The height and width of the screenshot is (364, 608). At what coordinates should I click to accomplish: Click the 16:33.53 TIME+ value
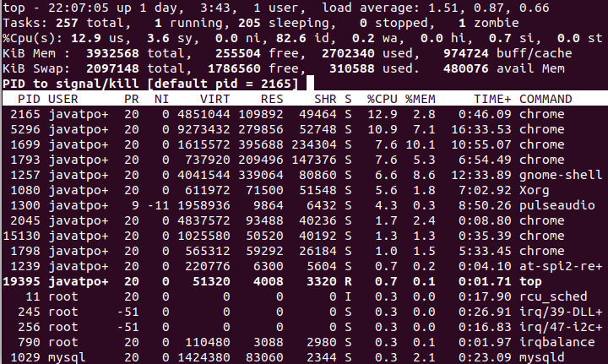pos(480,129)
